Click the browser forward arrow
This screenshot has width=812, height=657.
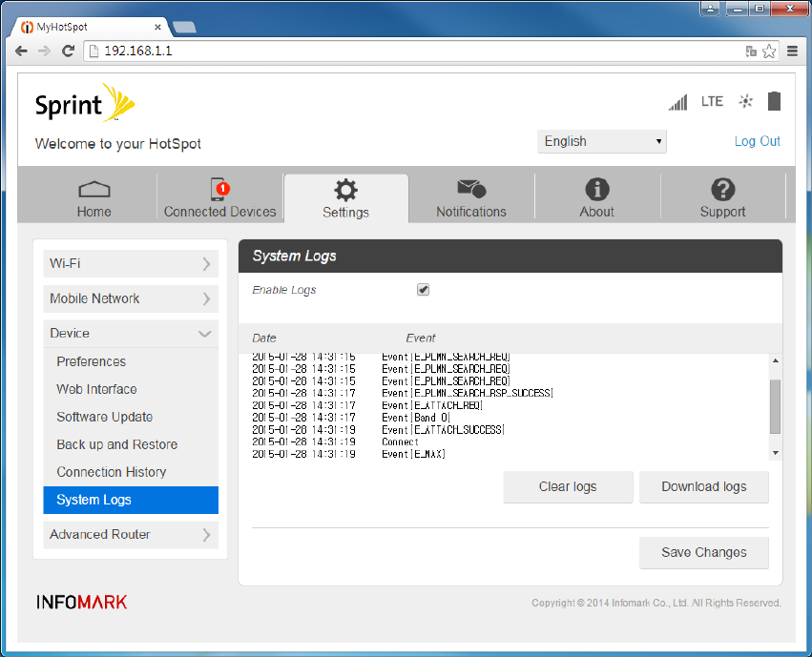[x=45, y=51]
